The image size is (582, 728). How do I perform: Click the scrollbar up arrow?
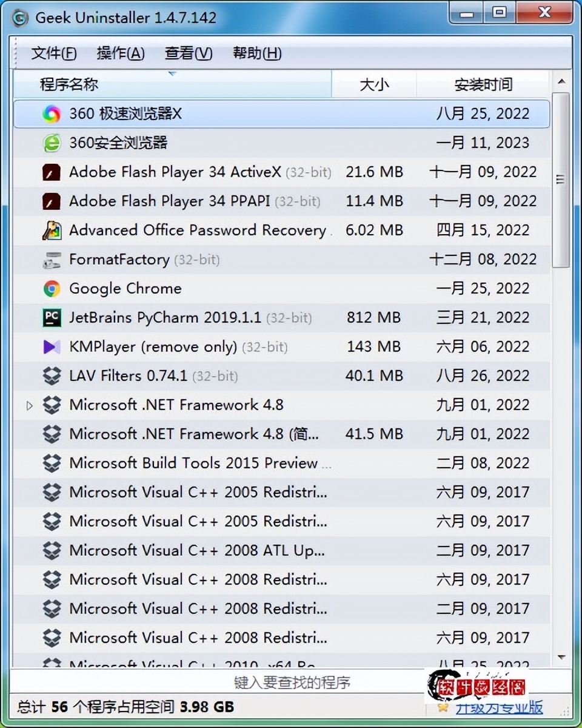click(561, 81)
